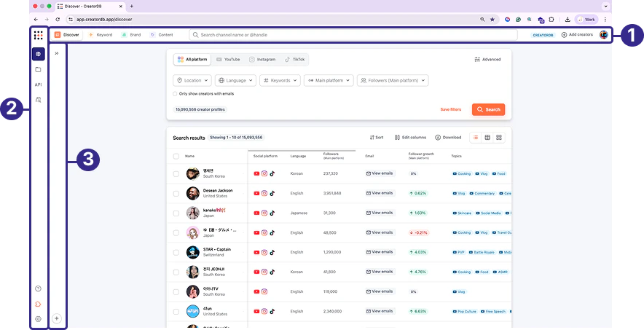Tick checkbox for first South Korea creator row
644x330 pixels.
176,173
